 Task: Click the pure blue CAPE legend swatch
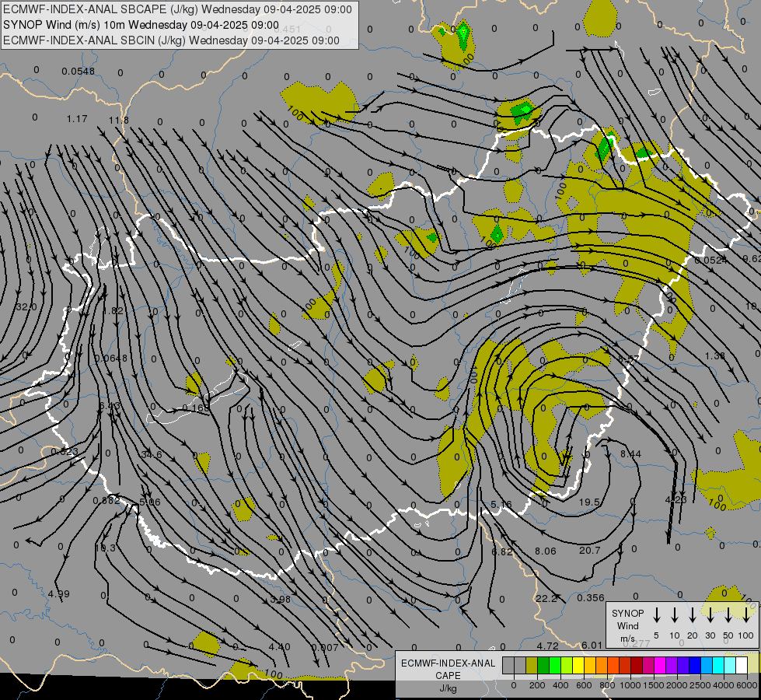tap(695, 666)
